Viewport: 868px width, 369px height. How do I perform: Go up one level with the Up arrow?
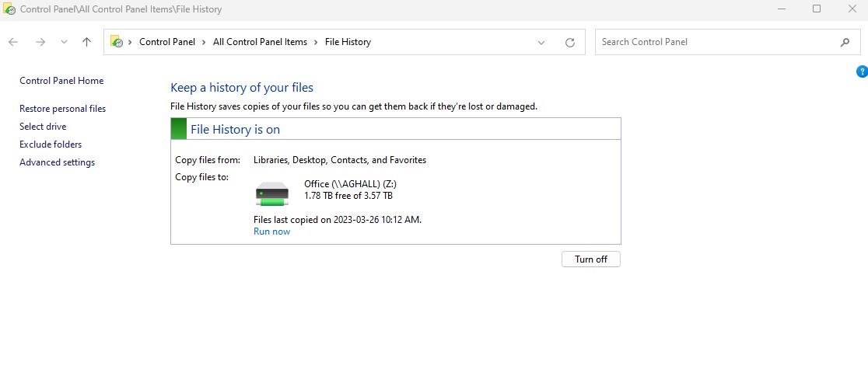coord(86,42)
